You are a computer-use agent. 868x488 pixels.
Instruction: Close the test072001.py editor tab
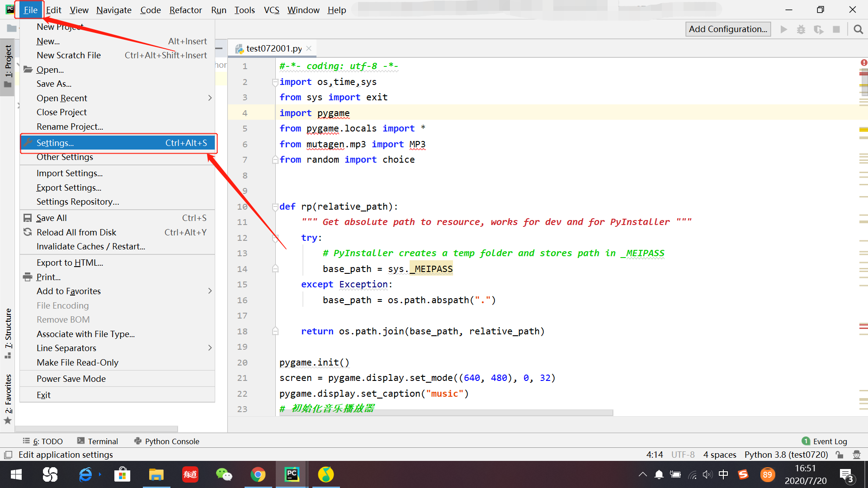tap(309, 48)
